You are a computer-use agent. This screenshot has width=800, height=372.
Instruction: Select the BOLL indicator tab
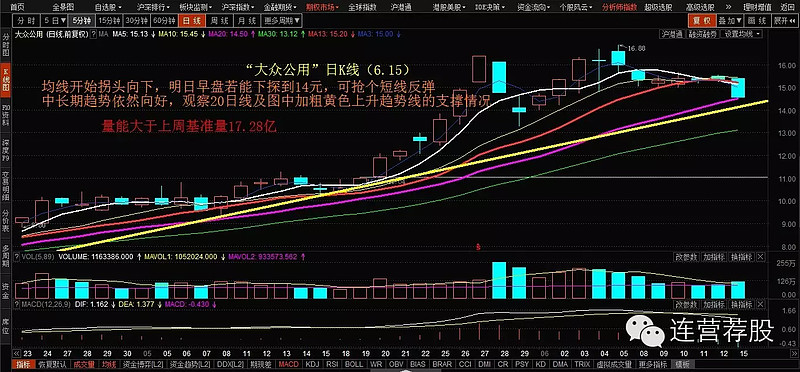354,364
